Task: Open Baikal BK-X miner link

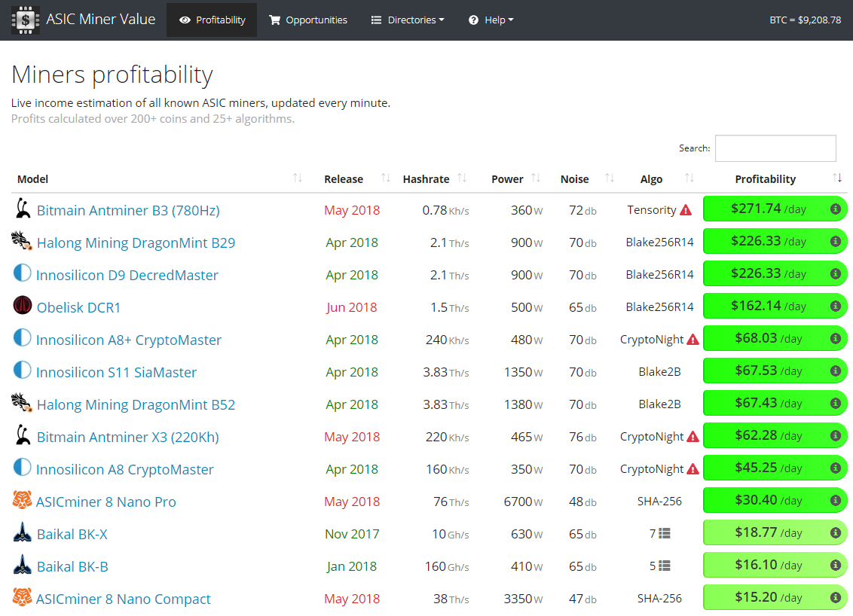Action: 72,535
